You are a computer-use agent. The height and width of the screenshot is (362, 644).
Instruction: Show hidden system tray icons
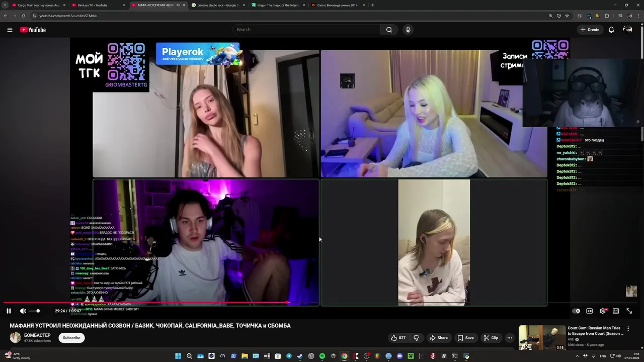(577, 356)
